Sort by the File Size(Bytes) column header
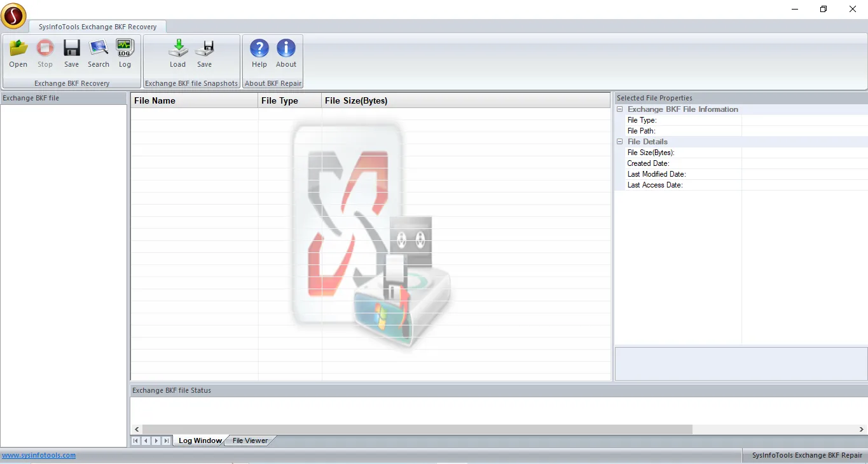The height and width of the screenshot is (464, 868). coord(465,100)
